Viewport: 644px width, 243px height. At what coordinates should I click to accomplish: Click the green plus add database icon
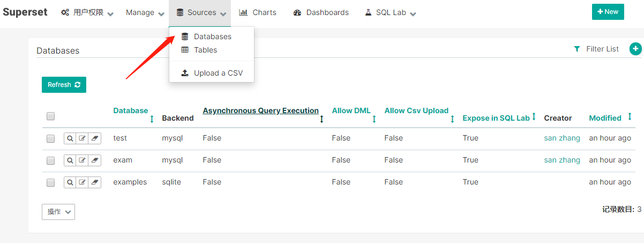[x=635, y=49]
